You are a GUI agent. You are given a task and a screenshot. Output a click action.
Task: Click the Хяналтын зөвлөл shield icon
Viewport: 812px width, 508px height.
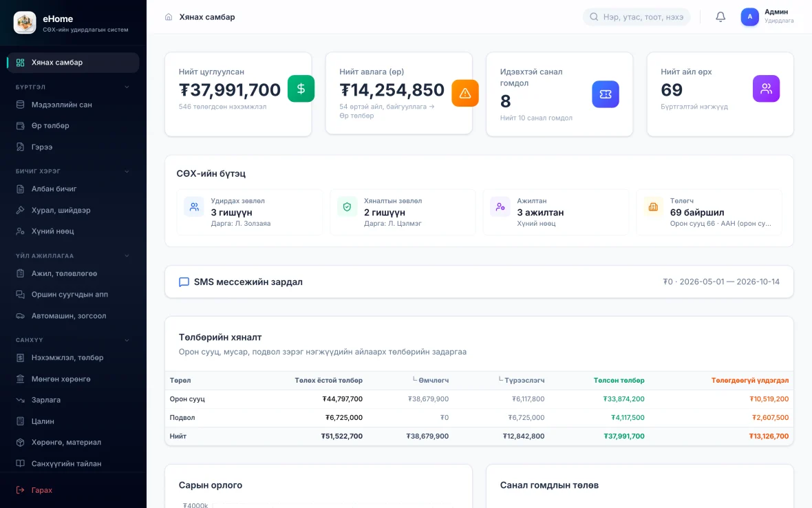347,207
